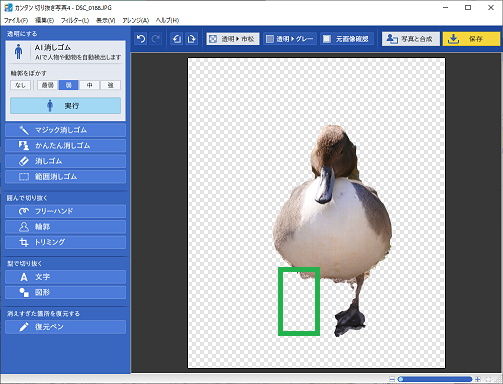Viewport: 503px width, 384px height.
Task: Set outline blur to なし
Action: (20, 85)
